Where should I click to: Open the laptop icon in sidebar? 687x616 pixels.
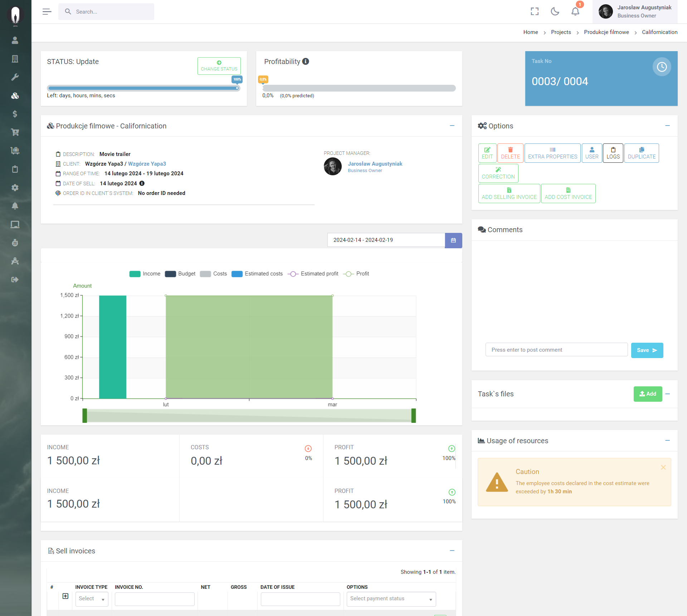pos(15,225)
